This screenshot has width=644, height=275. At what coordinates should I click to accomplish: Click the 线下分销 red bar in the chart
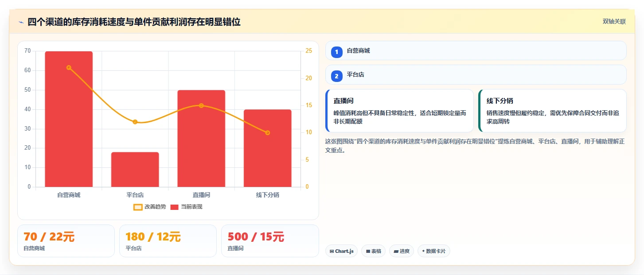click(x=268, y=148)
